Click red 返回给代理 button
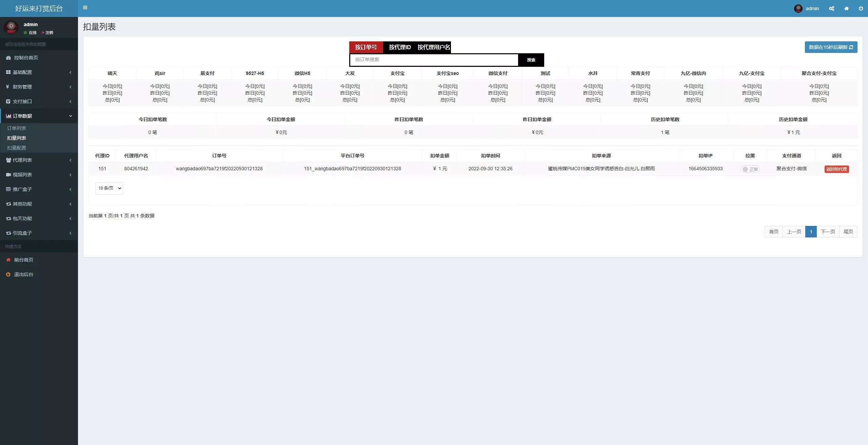Screen dimensions: 868x445 click(836, 169)
